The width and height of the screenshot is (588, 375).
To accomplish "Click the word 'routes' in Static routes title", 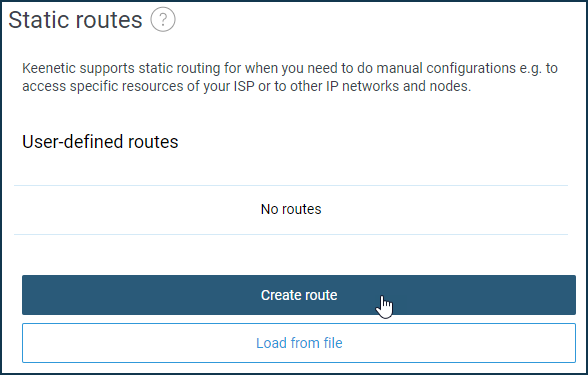I will pos(110,21).
